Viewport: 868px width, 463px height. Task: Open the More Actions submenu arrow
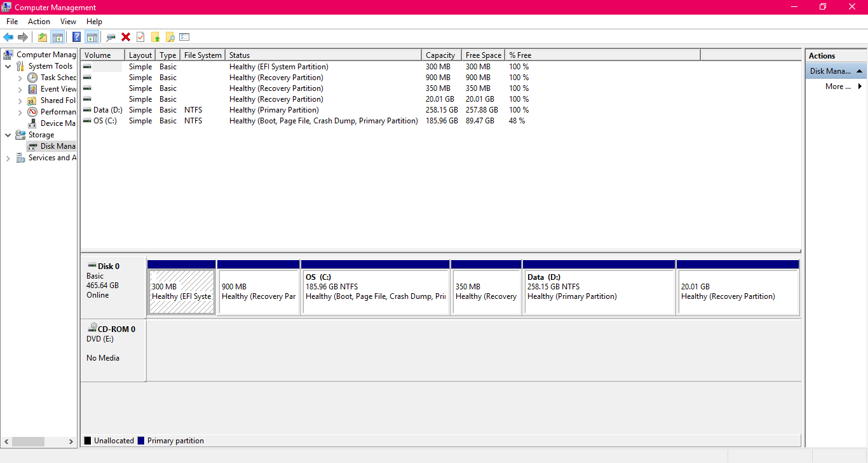pyautogui.click(x=860, y=86)
